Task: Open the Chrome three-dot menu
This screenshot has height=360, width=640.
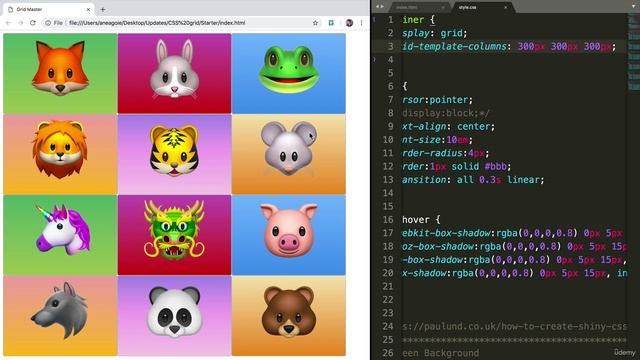Action: 361,23
